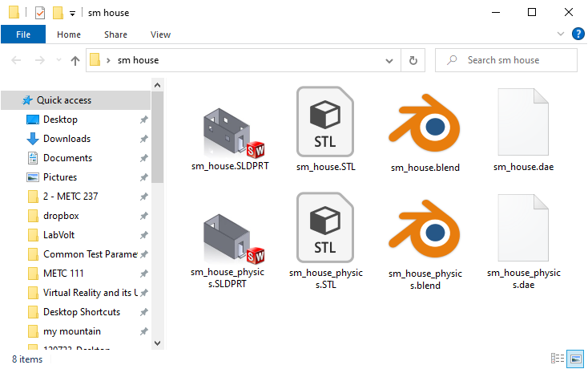Viewport: 588px width, 369px height.
Task: Click the breadcrumb chevron before sm house
Action: 108,60
